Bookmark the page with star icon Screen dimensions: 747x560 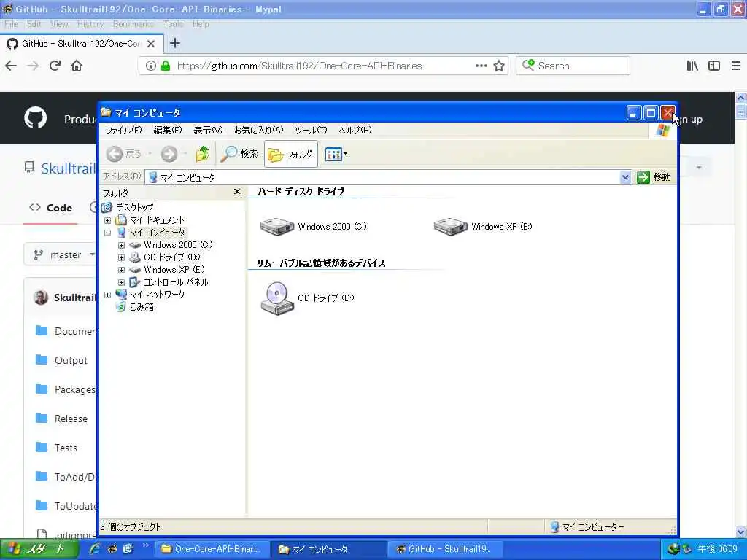[499, 66]
